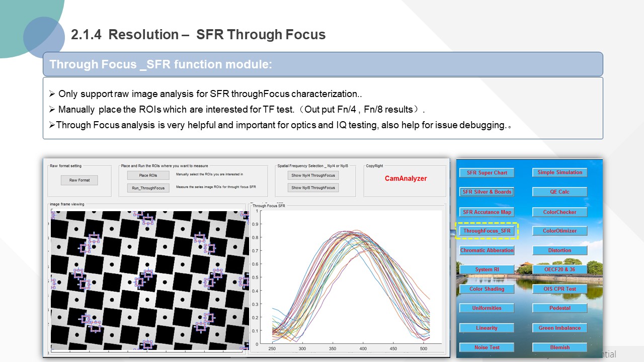Show Ny/8 ThroughFocus results

point(312,188)
